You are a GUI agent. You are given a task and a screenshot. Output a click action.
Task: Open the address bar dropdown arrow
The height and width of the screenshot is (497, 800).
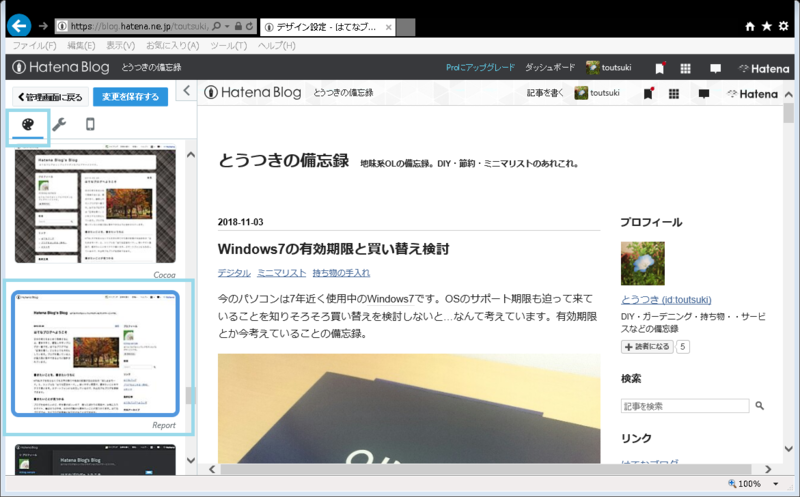click(227, 26)
